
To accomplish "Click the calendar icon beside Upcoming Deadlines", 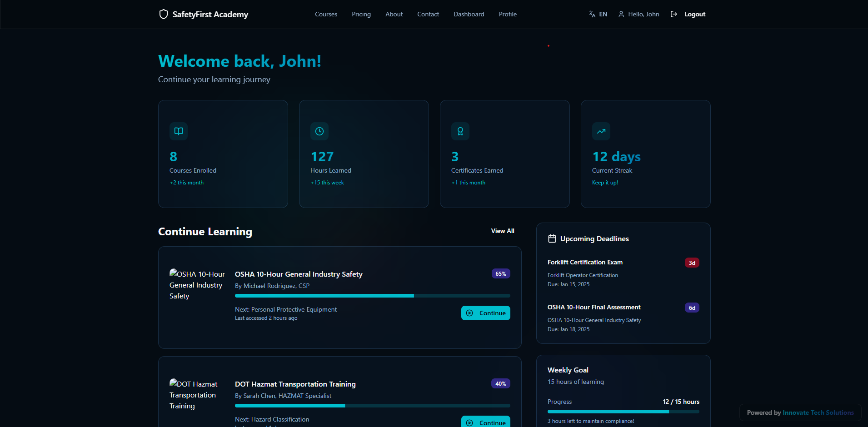I will click(552, 238).
